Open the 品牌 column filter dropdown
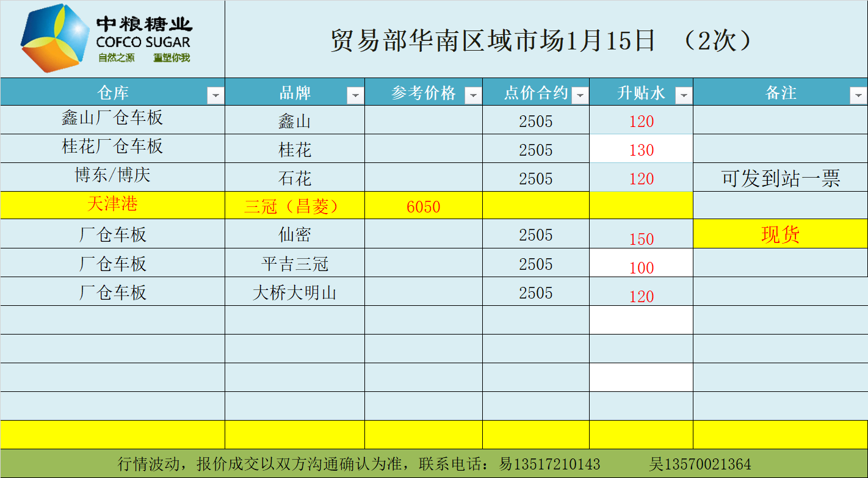This screenshot has width=868, height=478. pos(355,95)
